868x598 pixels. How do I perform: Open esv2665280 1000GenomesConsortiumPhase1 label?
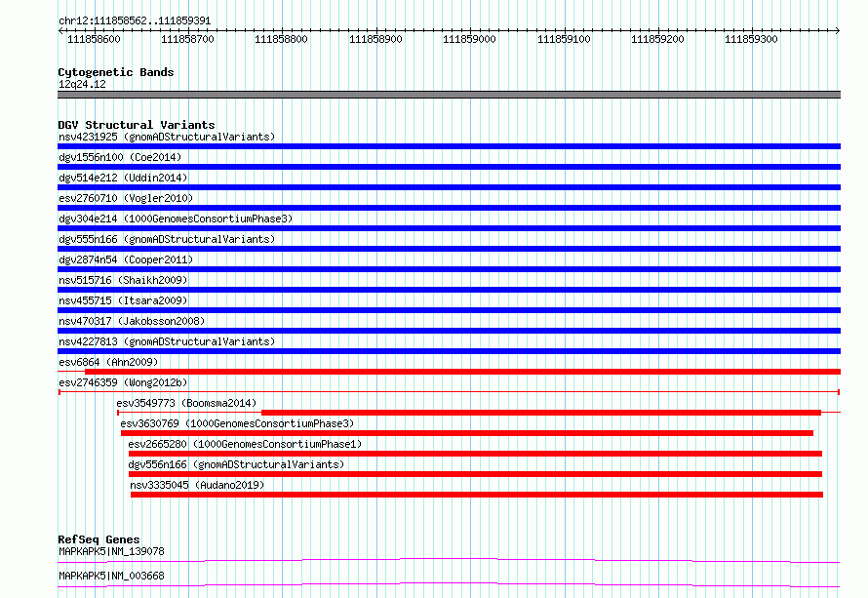[x=245, y=444]
